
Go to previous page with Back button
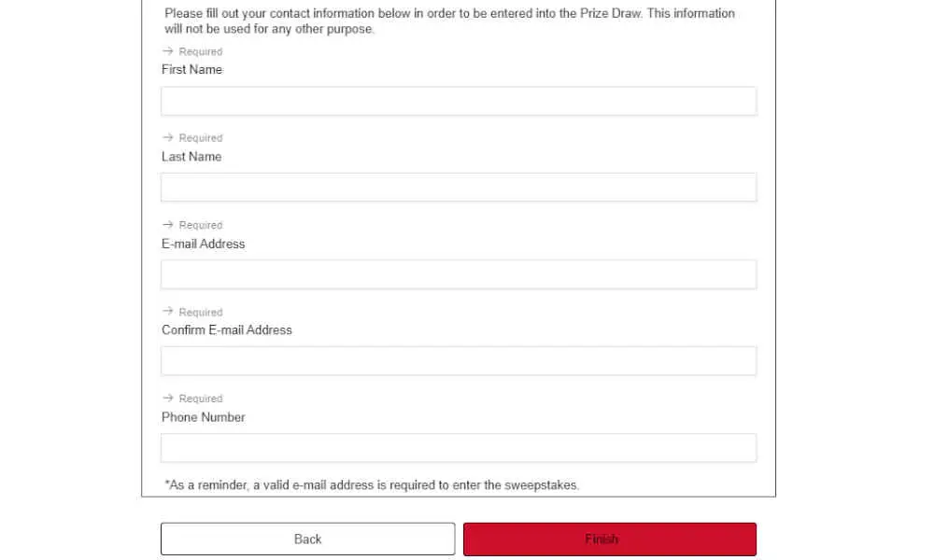308,539
